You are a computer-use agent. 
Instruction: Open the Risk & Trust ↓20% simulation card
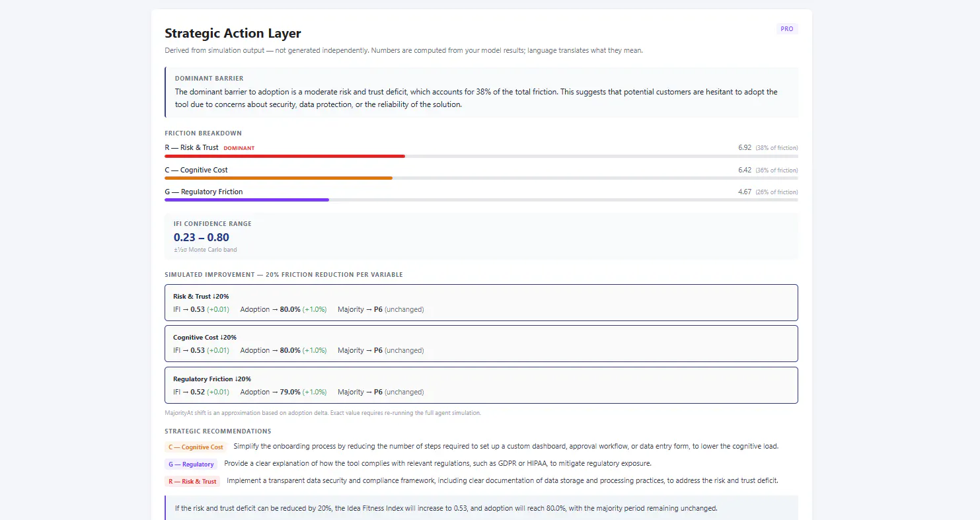tap(481, 303)
